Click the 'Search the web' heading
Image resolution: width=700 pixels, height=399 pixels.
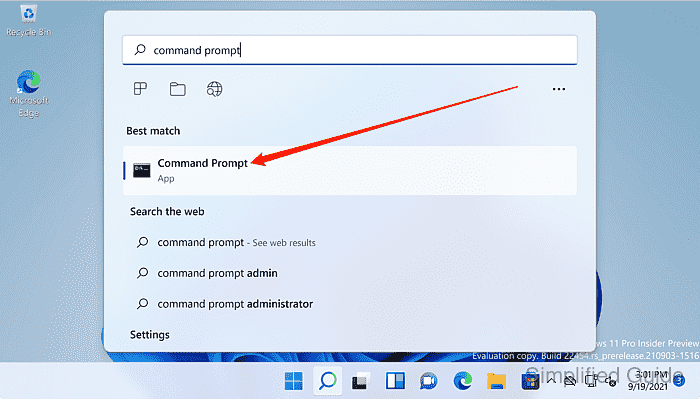coord(167,212)
